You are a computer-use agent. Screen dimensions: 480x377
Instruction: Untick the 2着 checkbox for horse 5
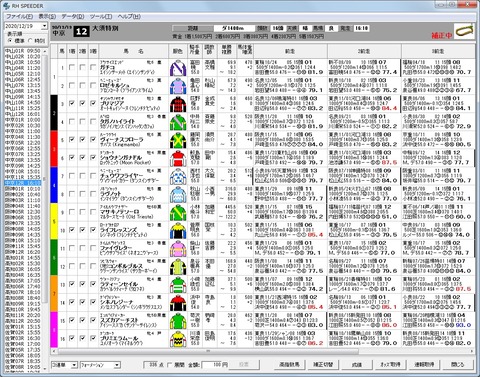(x=82, y=140)
